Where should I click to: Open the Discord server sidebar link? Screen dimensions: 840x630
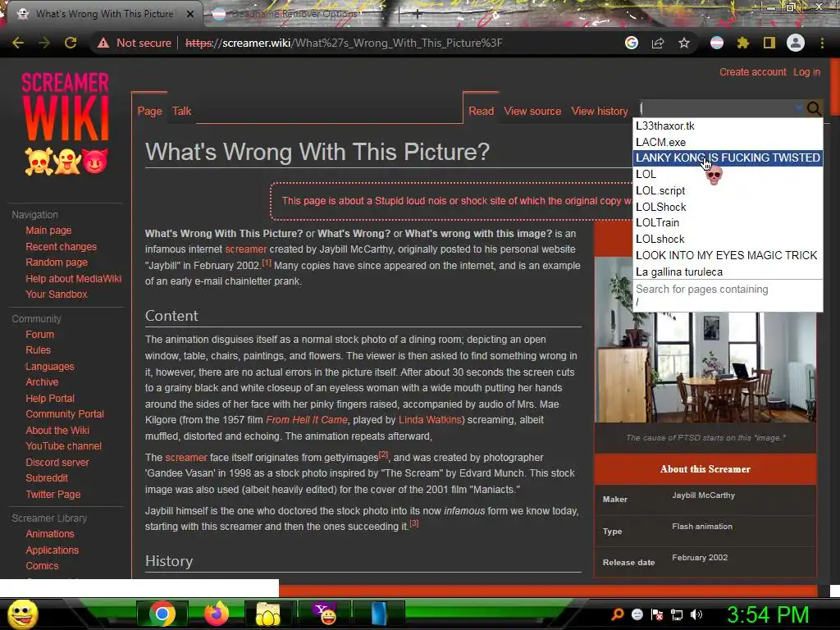pos(57,463)
